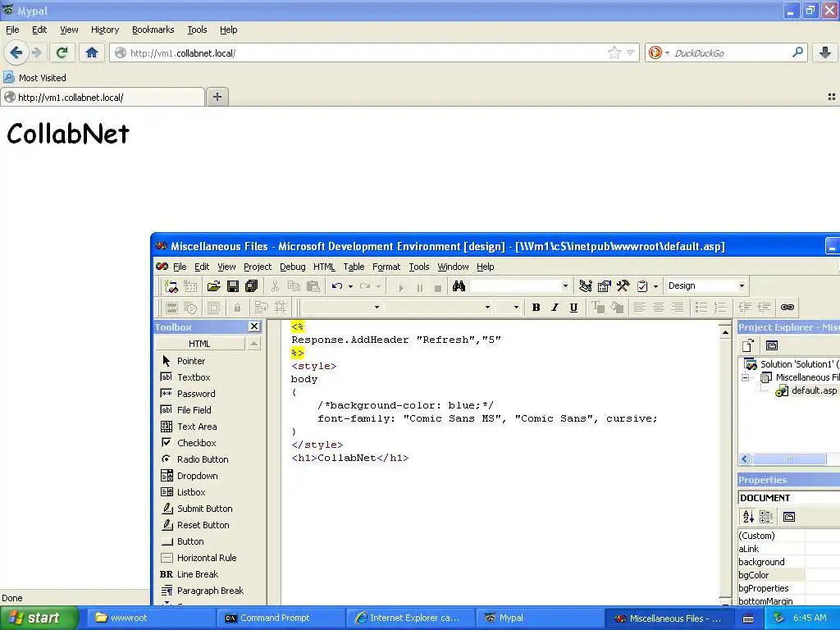Viewport: 840px width, 630px height.
Task: Open Windows Start menu
Action: click(39, 619)
